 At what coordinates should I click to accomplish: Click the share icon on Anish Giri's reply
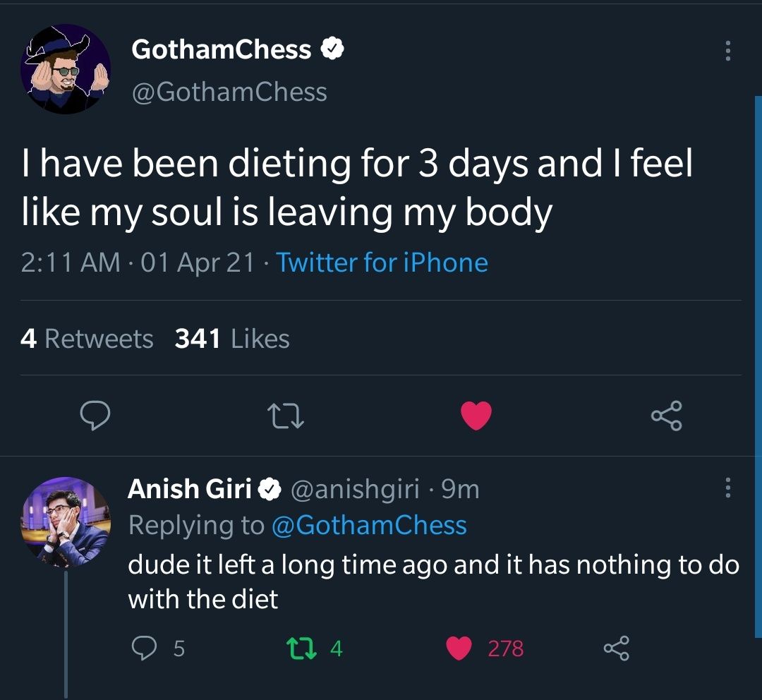[619, 647]
